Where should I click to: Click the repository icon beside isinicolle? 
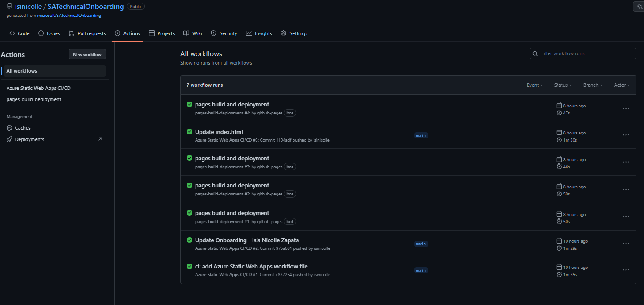click(x=9, y=6)
